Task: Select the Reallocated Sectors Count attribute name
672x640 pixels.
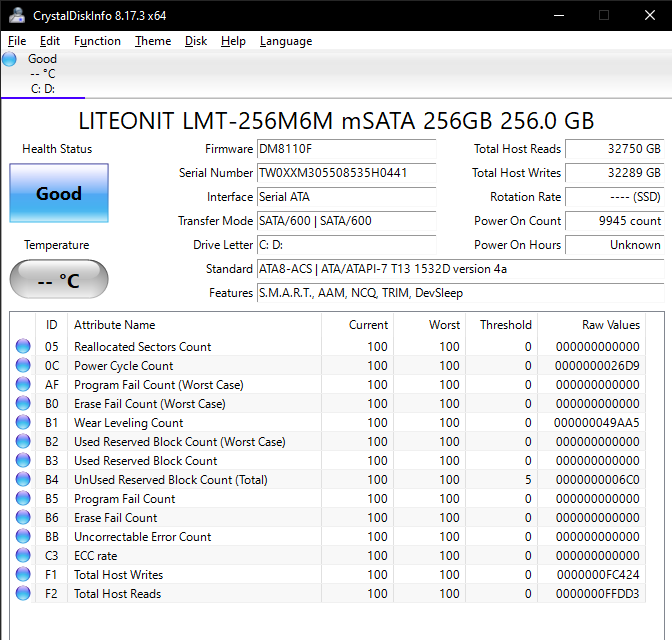Action: (143, 347)
